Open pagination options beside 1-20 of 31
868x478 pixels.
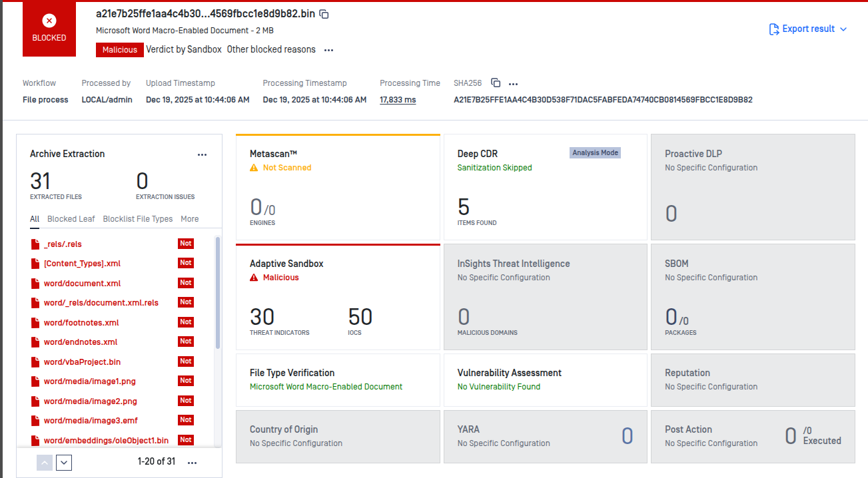coord(193,463)
